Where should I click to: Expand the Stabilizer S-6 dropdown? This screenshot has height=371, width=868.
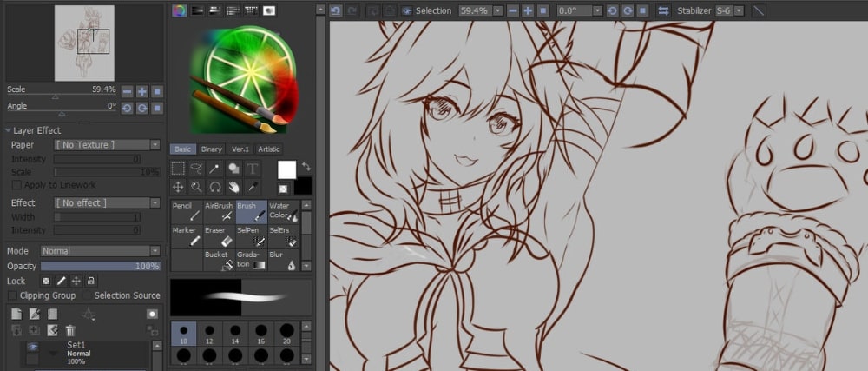click(728, 10)
